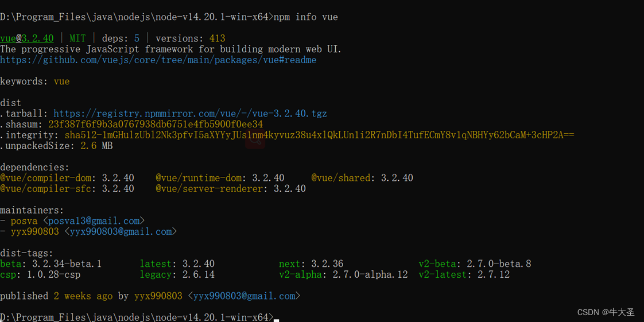Viewport: 644px width, 322px height.
Task: Click the 'legacy: 2.6.14' tag
Action: tap(177, 274)
